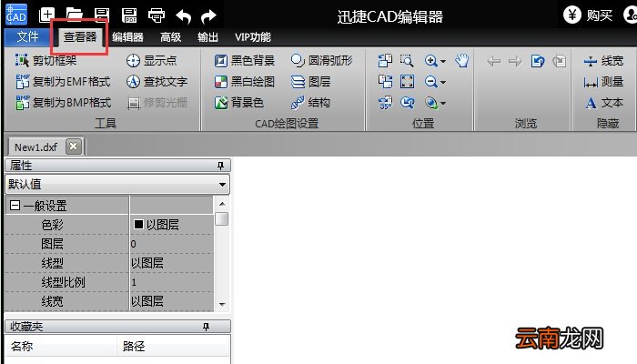Click the zoom window magnifier icon
The width and height of the screenshot is (637, 364).
click(407, 61)
